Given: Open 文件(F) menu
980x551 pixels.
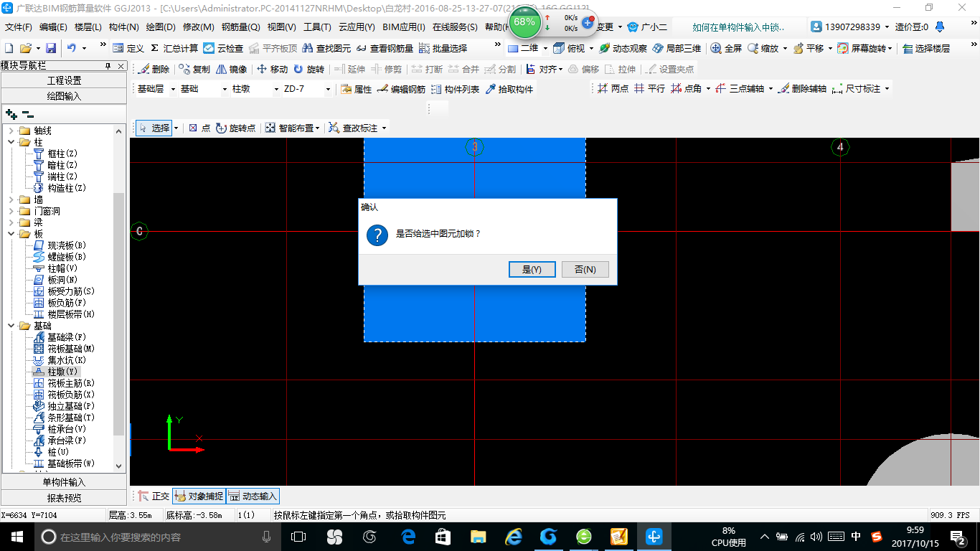Looking at the screenshot, I should (x=19, y=27).
